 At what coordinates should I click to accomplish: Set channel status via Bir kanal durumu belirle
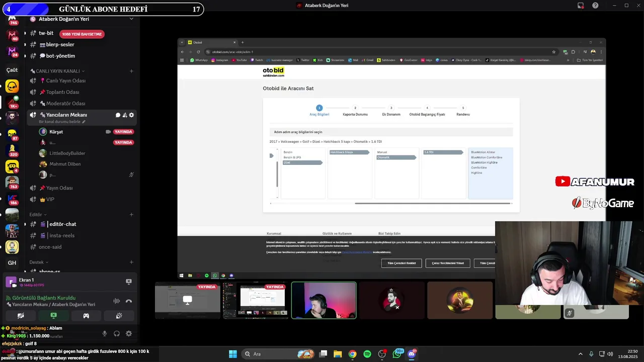click(x=62, y=122)
